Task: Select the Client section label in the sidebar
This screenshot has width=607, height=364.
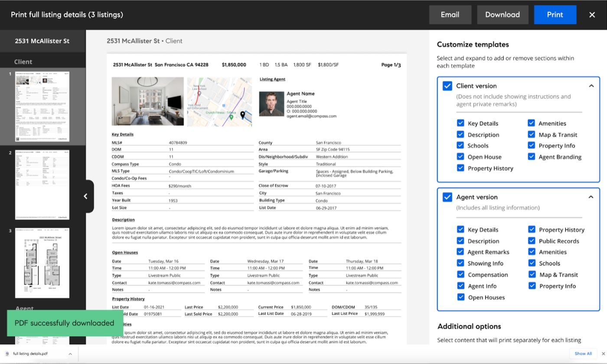Action: point(23,62)
